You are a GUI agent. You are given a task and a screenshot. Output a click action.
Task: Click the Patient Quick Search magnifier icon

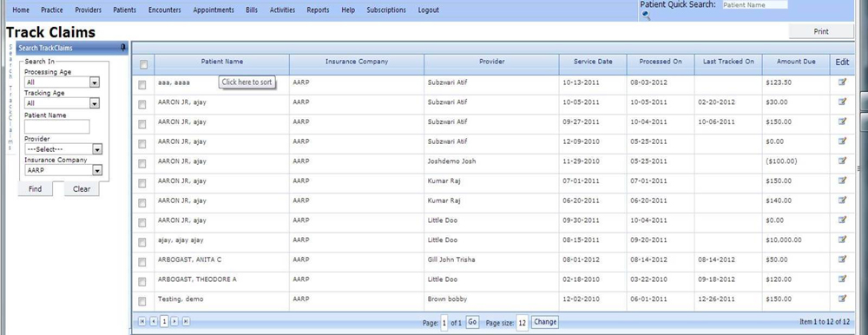coord(646,15)
